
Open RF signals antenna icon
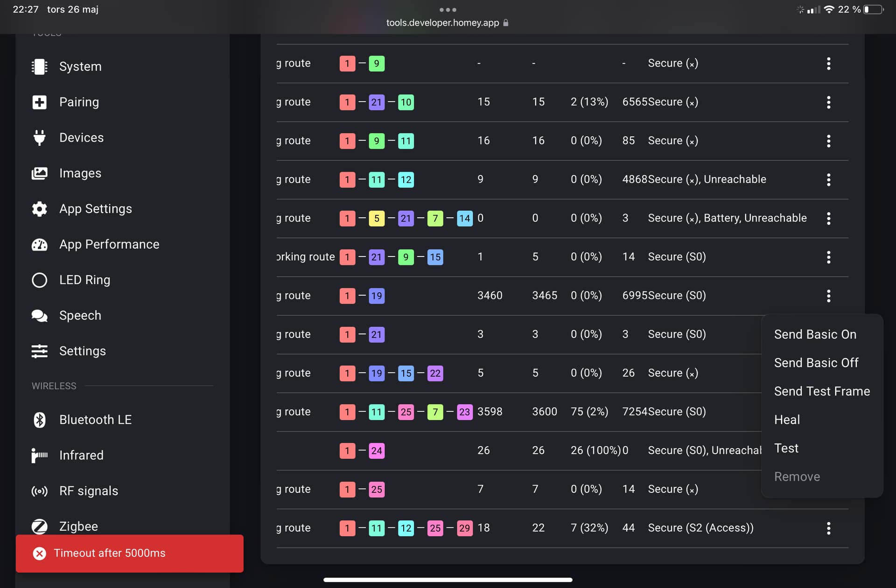(39, 491)
